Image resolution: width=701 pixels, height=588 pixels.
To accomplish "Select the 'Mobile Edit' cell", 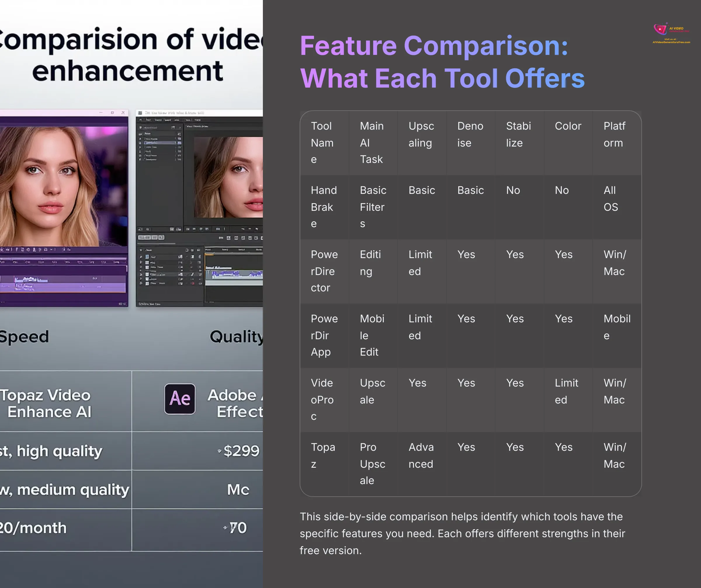I will pos(373,335).
